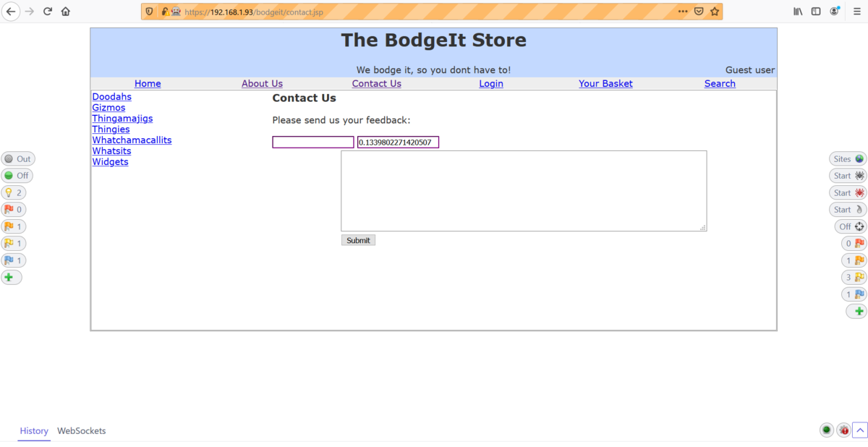Open right red flag site alerts 0
868x447 pixels.
(854, 244)
